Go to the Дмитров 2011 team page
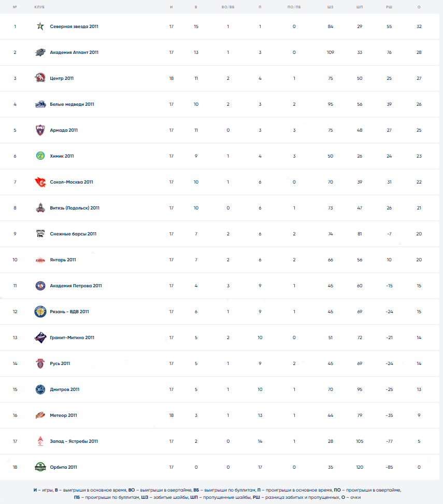The image size is (443, 504). pos(64,389)
